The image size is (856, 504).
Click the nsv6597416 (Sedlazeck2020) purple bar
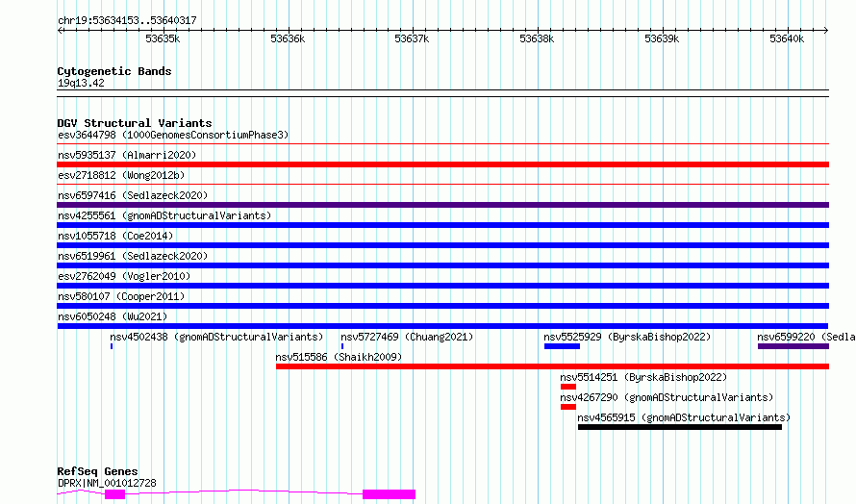pyautogui.click(x=442, y=205)
